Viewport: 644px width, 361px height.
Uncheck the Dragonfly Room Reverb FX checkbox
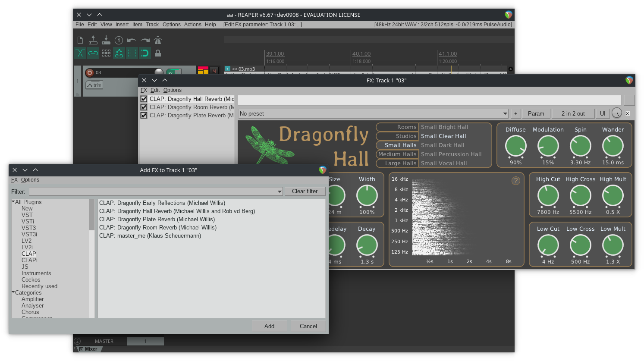click(x=144, y=107)
